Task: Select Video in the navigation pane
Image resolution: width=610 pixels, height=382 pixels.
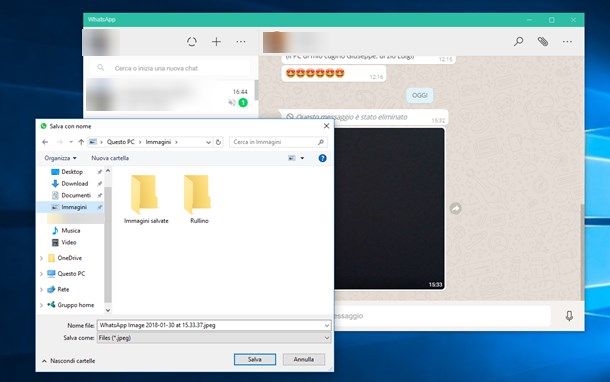Action: 68,242
